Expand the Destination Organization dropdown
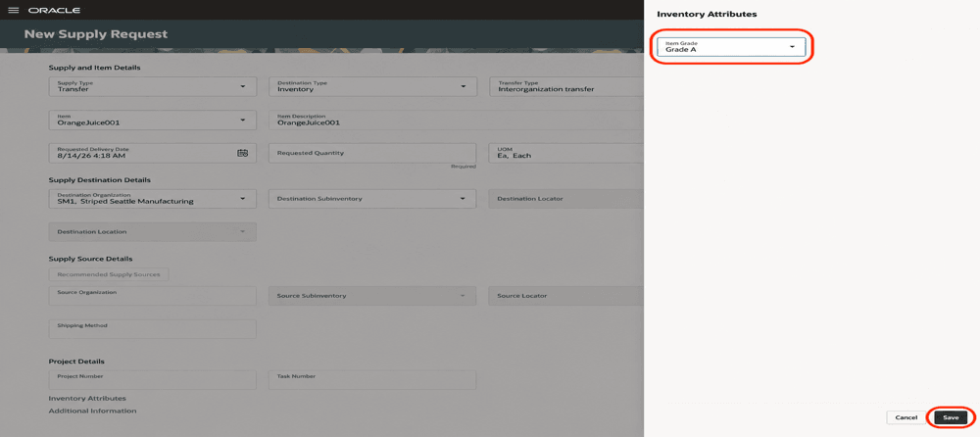This screenshot has width=980, height=437. tap(242, 199)
